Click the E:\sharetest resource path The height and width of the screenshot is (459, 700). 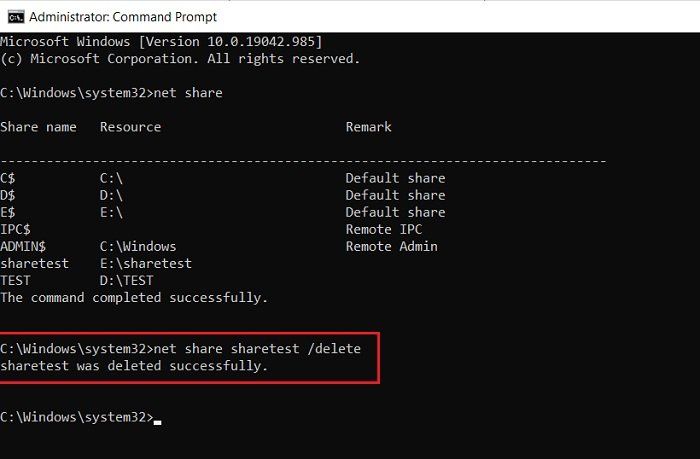146,263
